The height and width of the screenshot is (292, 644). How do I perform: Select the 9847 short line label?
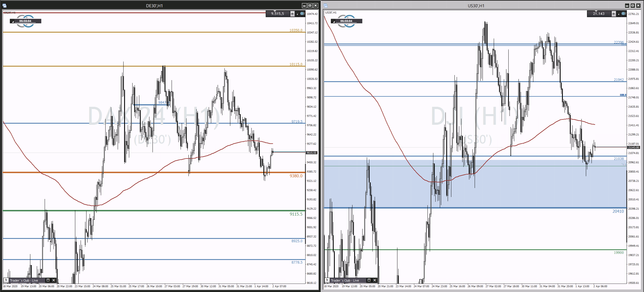pyautogui.click(x=162, y=102)
